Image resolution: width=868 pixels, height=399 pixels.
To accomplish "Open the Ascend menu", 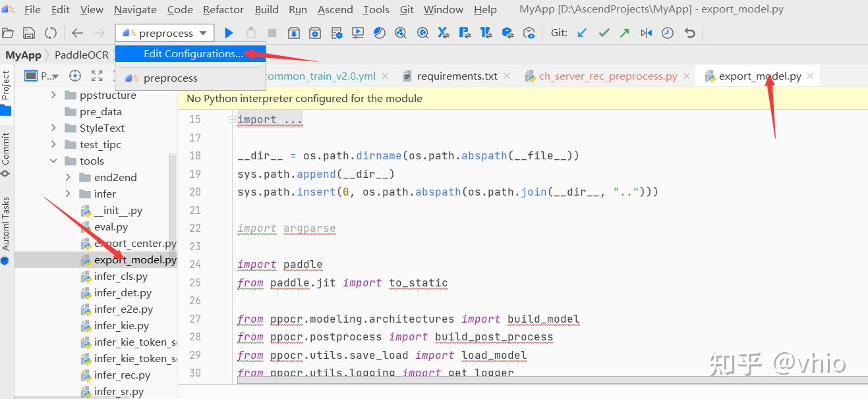I will (335, 9).
